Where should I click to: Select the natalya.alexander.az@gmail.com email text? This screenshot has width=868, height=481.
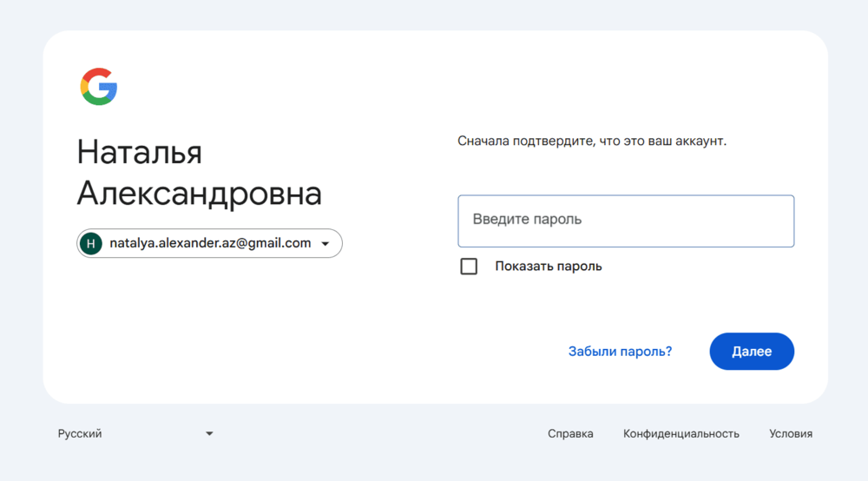pyautogui.click(x=210, y=243)
